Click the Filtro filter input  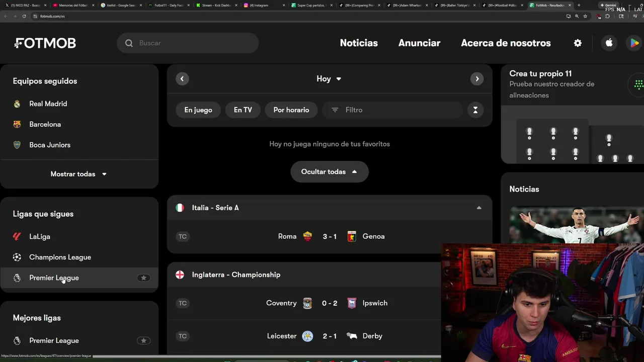[392, 110]
